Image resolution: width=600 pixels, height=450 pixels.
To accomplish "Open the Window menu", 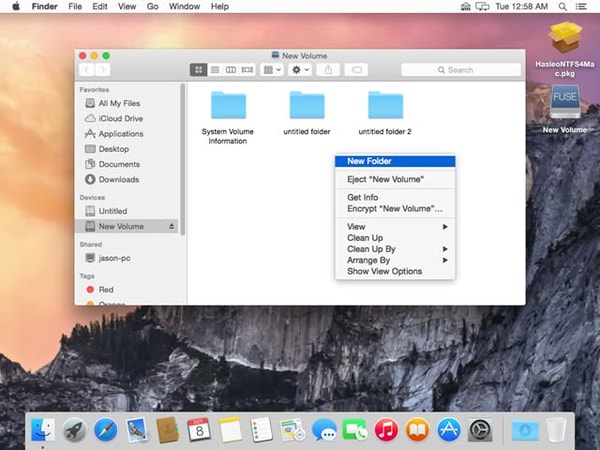I will coord(184,7).
